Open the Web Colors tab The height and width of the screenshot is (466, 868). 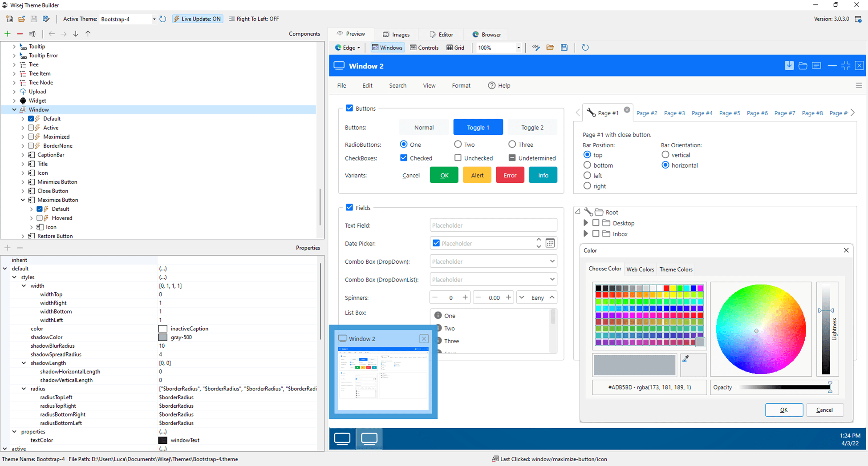coord(640,269)
